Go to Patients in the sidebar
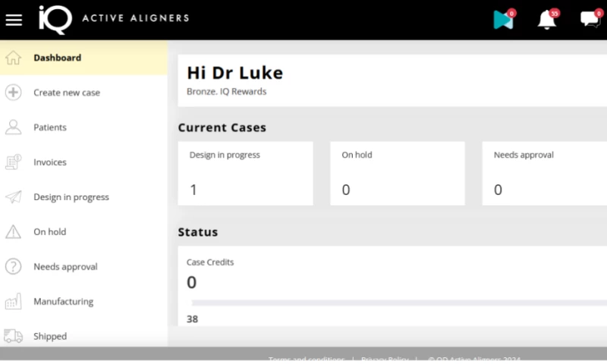Image resolution: width=607 pixels, height=364 pixels. pyautogui.click(x=83, y=127)
